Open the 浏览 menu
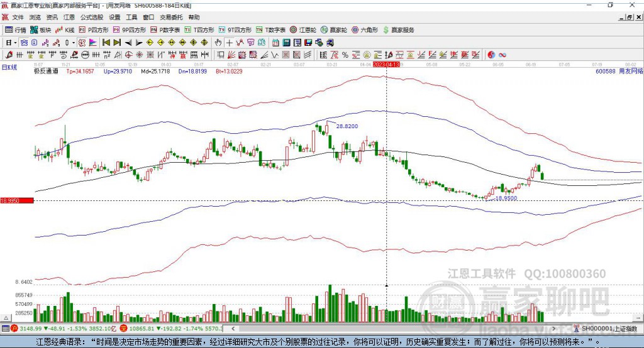The image size is (644, 348). tap(35, 17)
